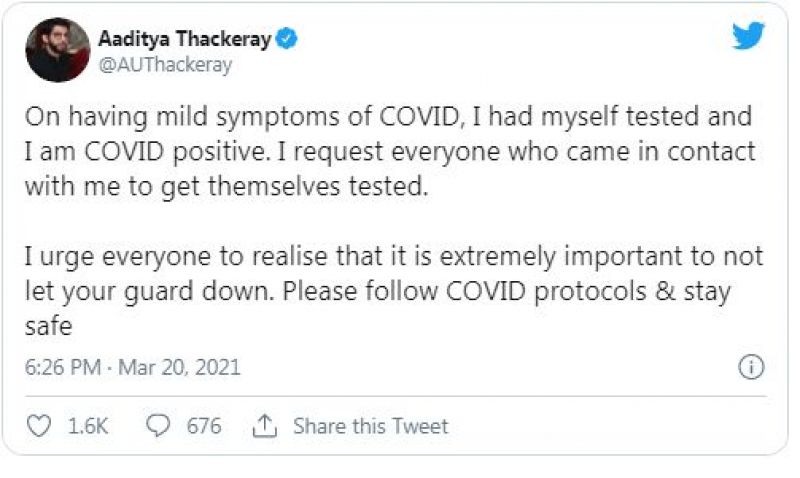Click the share upload arrow icon
800x478 pixels.
pos(264,426)
